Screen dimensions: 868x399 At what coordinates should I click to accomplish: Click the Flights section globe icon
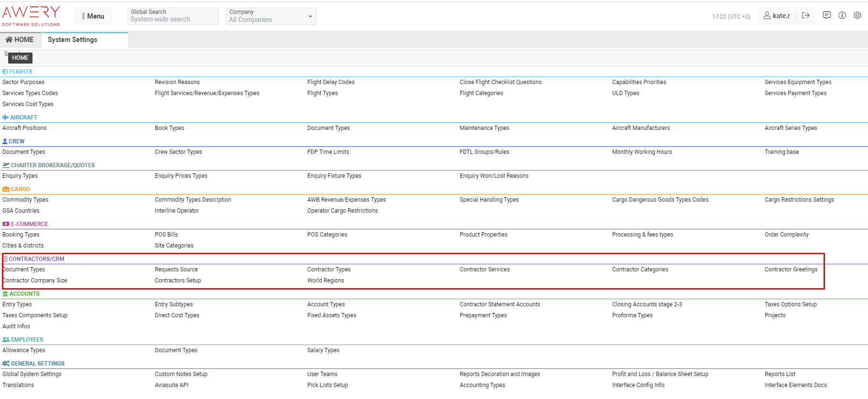(x=5, y=72)
